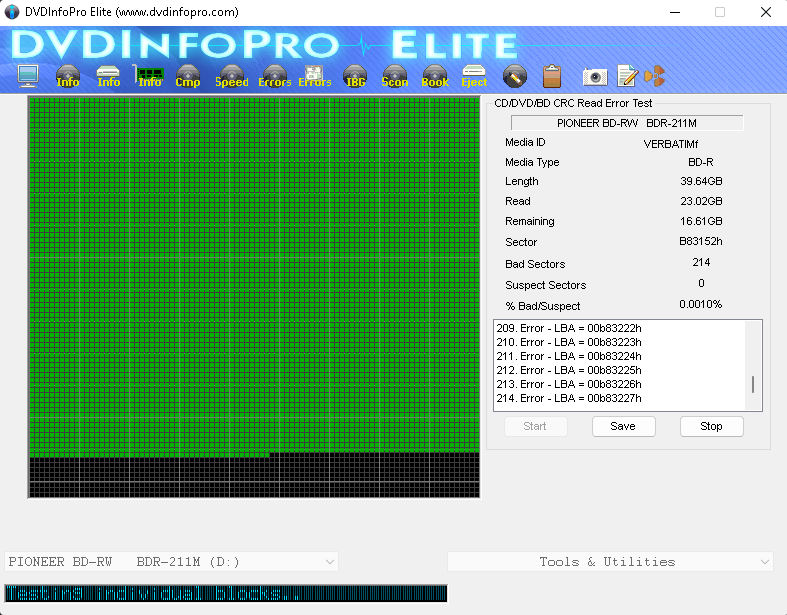787x615 pixels.
Task: Open the PIONEER BD-RW drive selector dropdown
Action: tap(171, 561)
